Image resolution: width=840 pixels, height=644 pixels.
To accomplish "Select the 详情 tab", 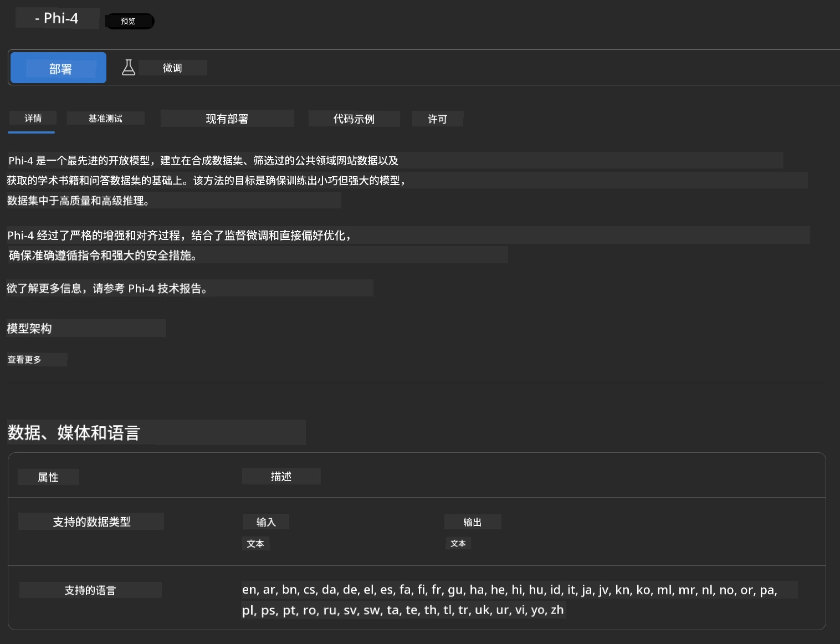I will [x=33, y=118].
